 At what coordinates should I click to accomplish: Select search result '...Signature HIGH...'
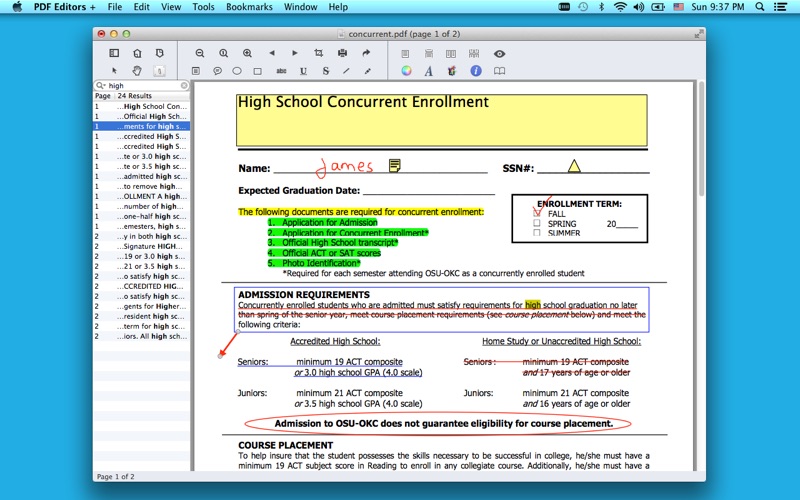pyautogui.click(x=141, y=246)
